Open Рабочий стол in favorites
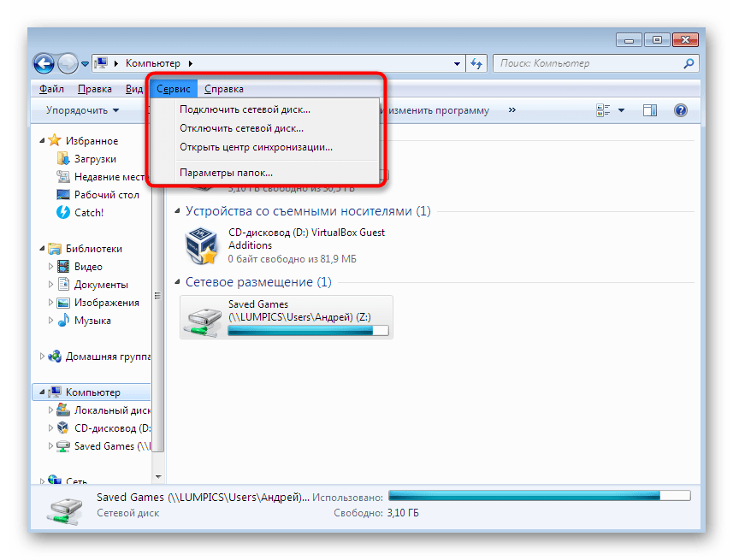The image size is (733, 560). click(x=107, y=194)
